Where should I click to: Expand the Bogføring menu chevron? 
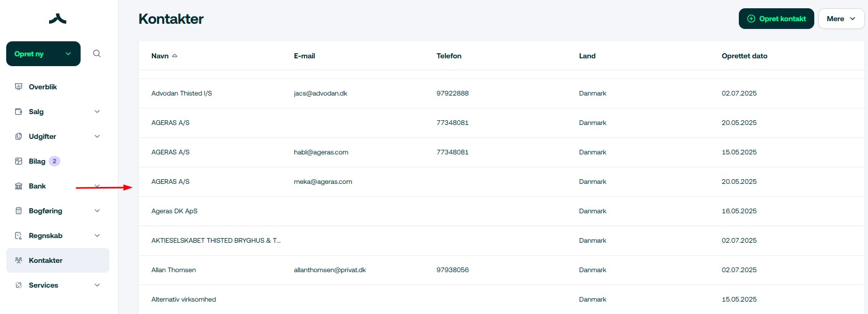point(97,211)
